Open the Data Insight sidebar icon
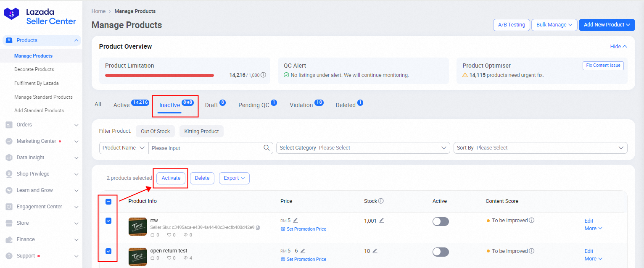Screen dimensions: 644x268 tap(9, 157)
